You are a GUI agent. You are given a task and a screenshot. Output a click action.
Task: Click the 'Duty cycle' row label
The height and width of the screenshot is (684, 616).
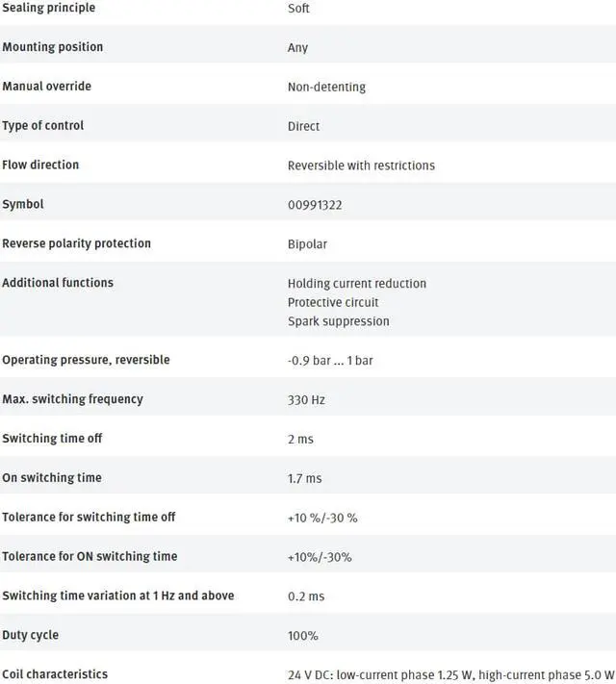point(30,635)
